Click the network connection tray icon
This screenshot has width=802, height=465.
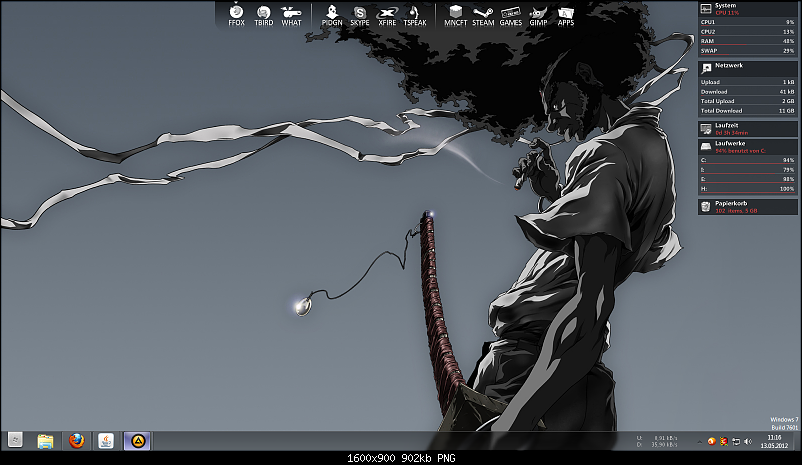tap(736, 441)
